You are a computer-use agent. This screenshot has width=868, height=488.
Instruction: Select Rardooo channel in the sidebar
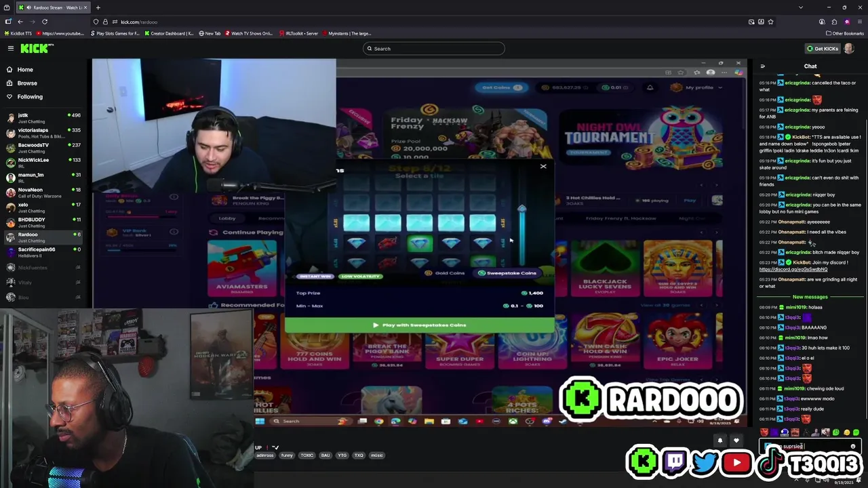(45, 237)
